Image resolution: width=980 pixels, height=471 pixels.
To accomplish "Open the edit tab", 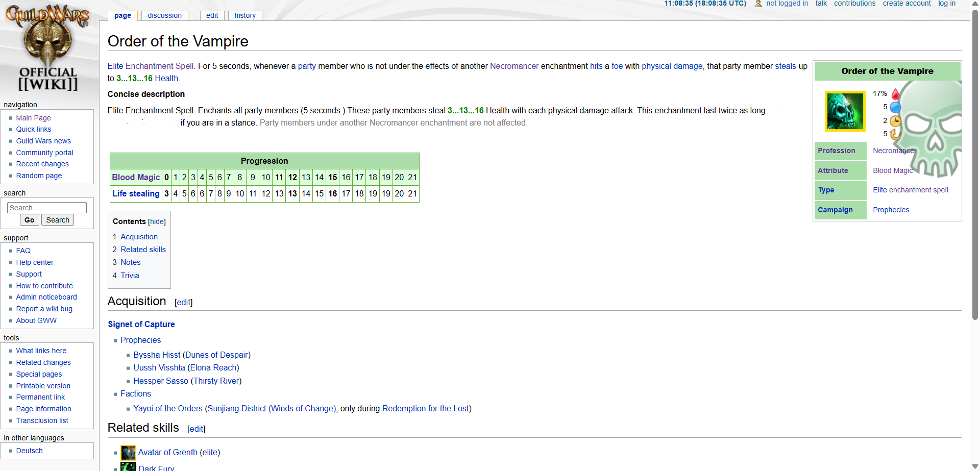I will point(212,15).
